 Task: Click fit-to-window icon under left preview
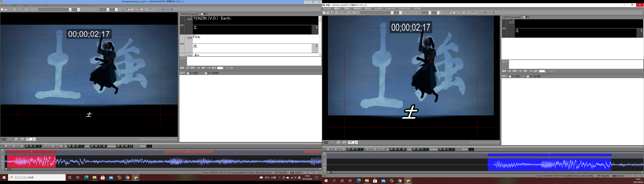(4, 139)
